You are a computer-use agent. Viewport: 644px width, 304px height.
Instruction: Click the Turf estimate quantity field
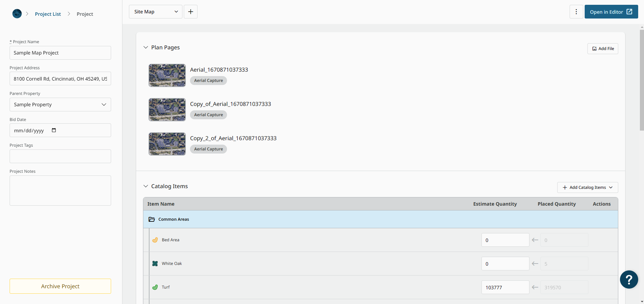click(505, 287)
